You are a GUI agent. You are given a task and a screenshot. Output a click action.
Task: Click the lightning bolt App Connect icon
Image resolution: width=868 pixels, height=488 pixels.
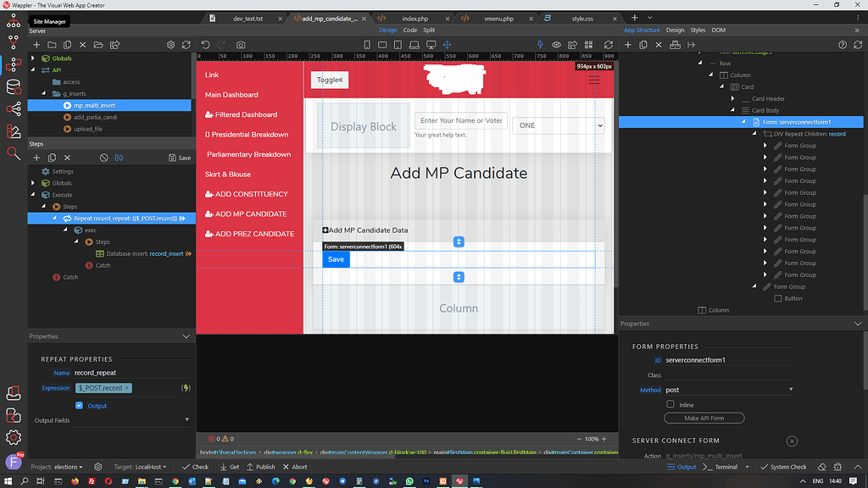(540, 45)
